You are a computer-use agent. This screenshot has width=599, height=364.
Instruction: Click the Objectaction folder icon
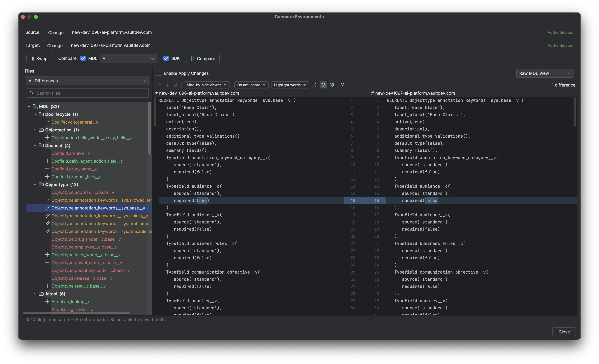[41, 130]
